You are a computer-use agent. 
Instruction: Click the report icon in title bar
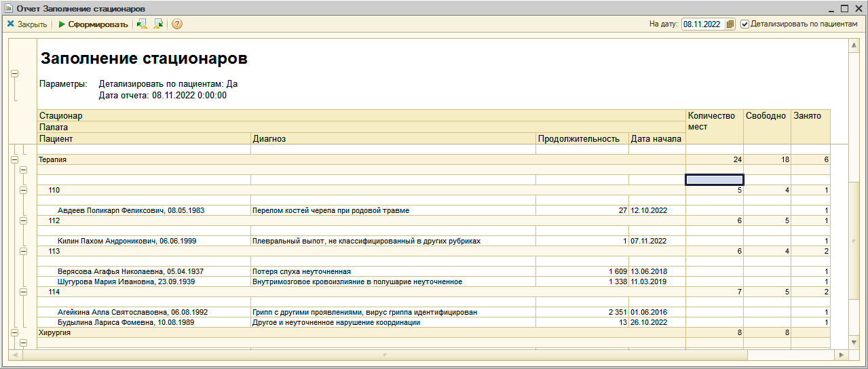8,8
